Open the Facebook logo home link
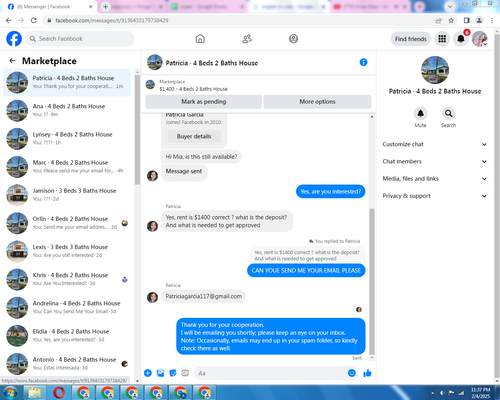 [x=14, y=39]
